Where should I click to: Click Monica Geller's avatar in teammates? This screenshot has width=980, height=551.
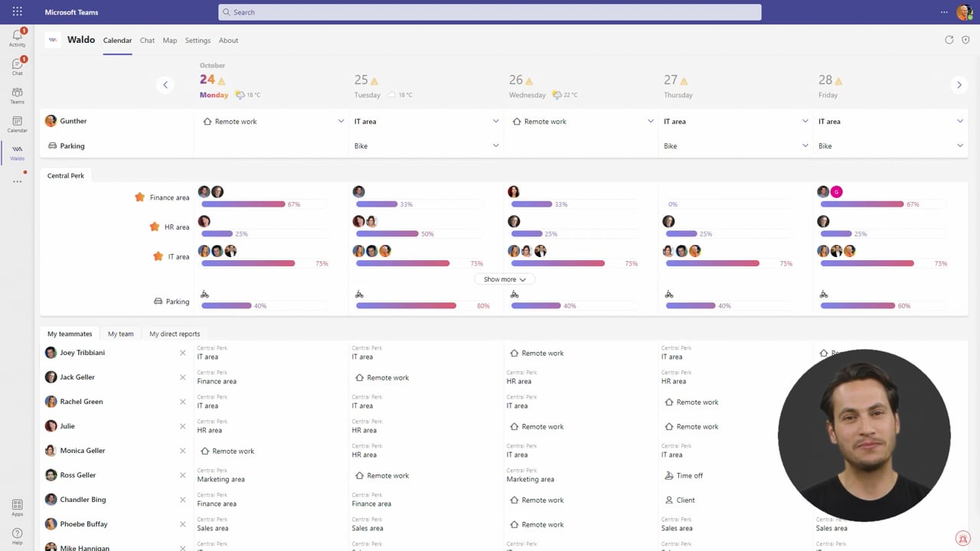[51, 451]
